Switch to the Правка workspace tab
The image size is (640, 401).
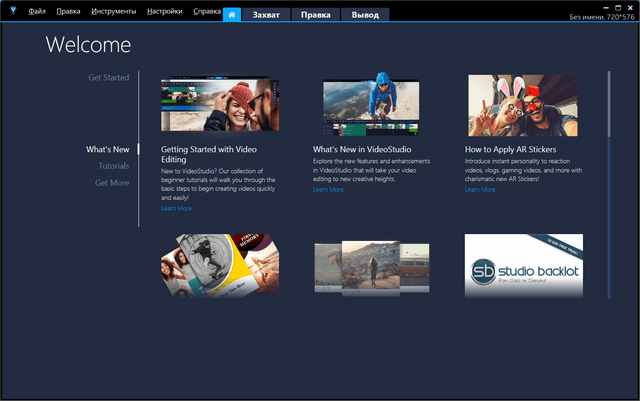316,15
